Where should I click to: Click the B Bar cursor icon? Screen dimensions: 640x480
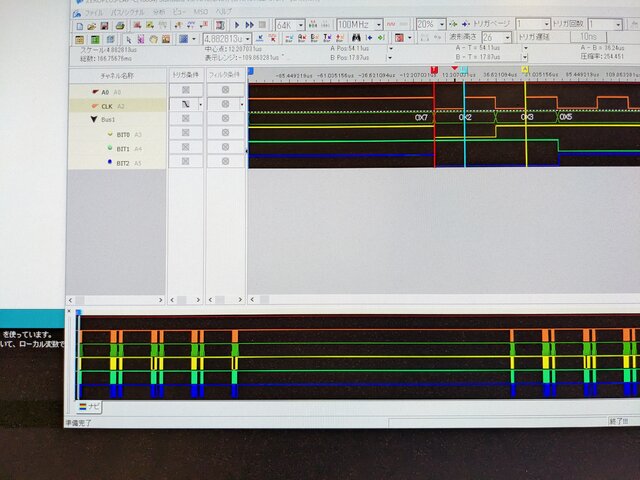tap(314, 38)
